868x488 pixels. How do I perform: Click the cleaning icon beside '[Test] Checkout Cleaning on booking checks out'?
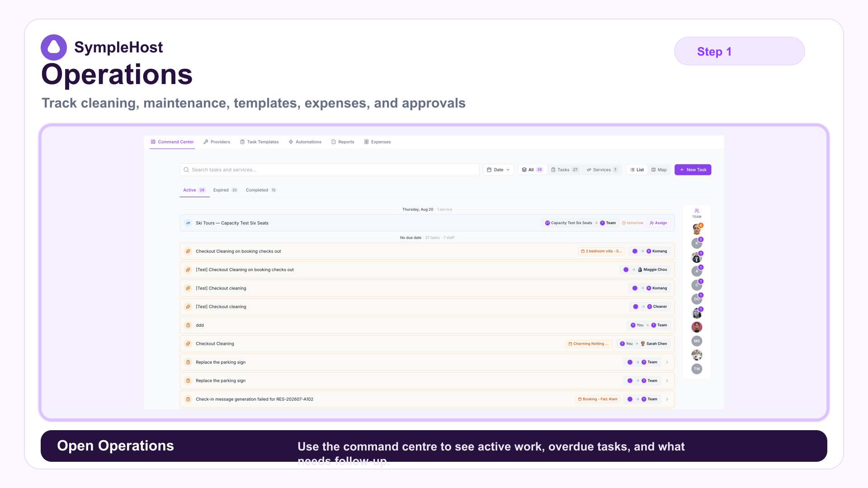coord(188,270)
